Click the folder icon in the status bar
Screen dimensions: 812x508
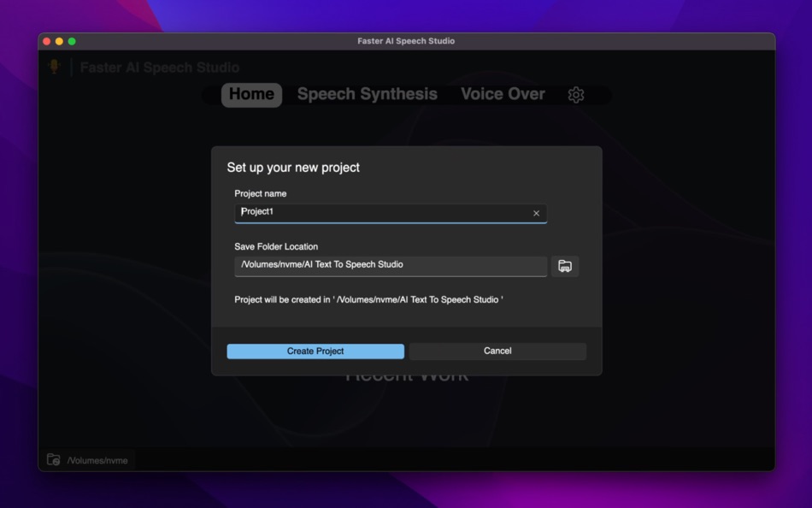coord(55,460)
